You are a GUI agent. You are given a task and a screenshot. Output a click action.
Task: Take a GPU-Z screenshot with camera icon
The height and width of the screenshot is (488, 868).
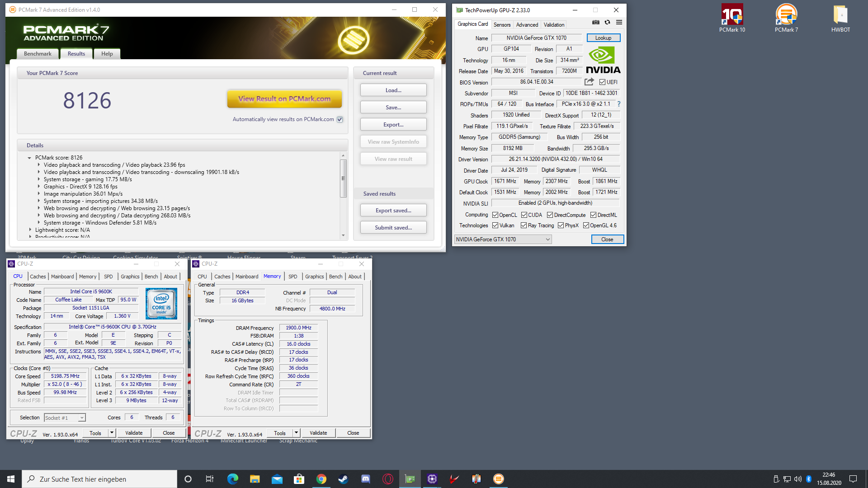coord(596,22)
